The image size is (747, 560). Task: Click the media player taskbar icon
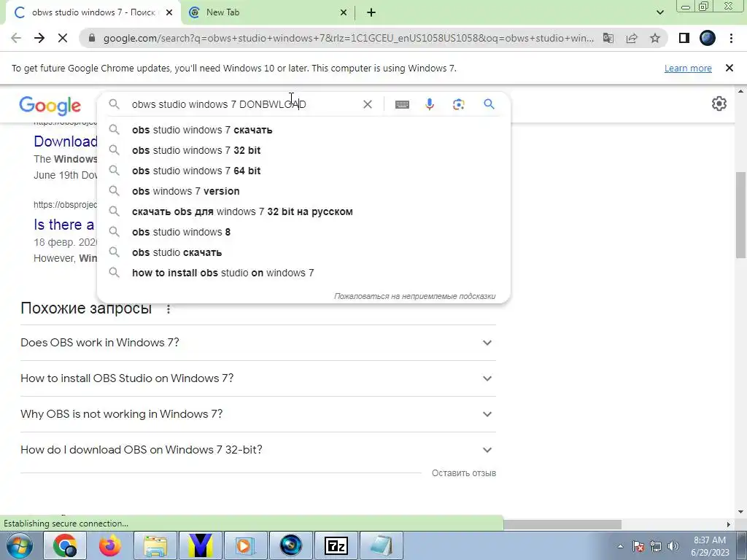245,545
